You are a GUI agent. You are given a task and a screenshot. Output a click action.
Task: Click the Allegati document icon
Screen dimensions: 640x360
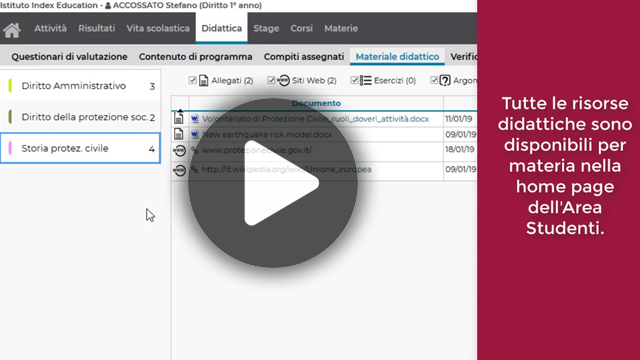click(203, 80)
